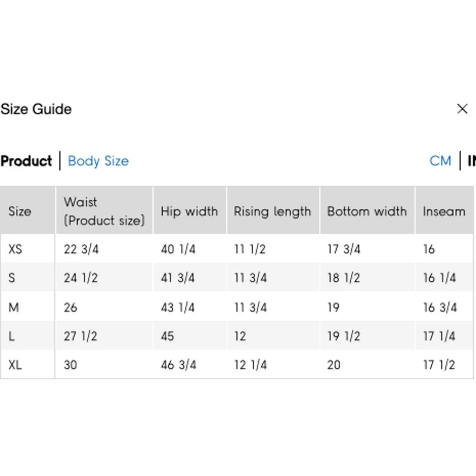This screenshot has width=476, height=476.
Task: Select the XS size row label
Action: 15,249
